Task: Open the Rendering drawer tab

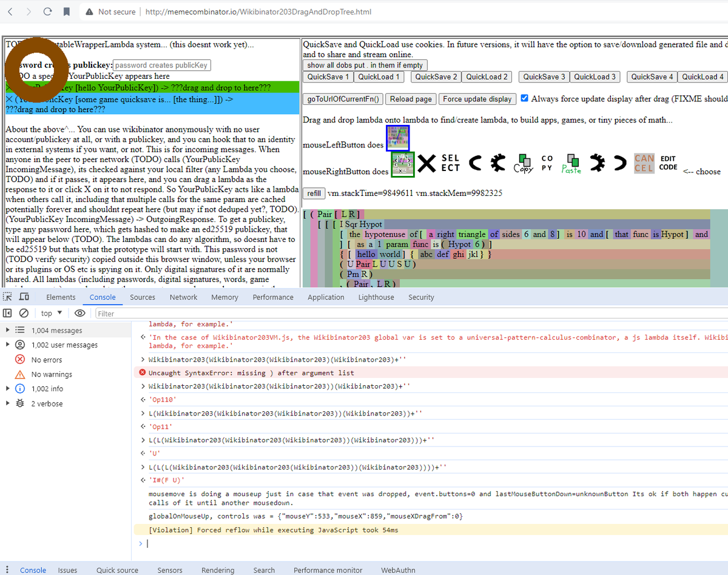Action: click(218, 570)
